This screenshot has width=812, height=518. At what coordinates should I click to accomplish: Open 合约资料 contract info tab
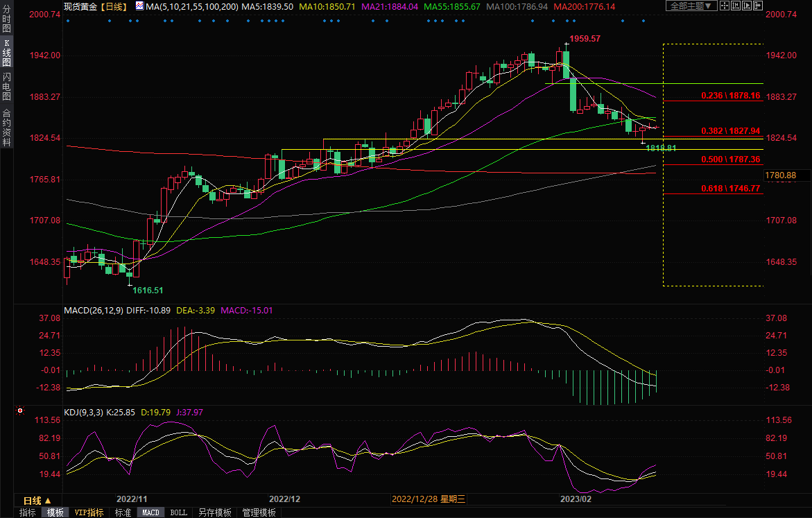tap(7, 128)
